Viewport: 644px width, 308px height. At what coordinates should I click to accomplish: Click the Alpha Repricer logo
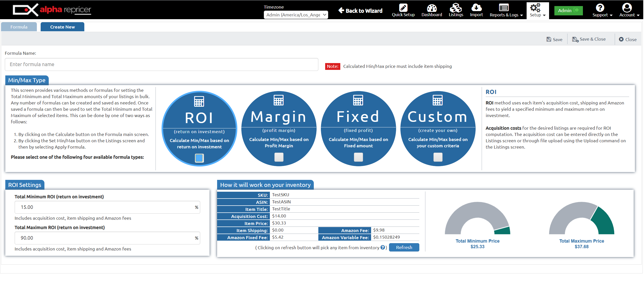(x=52, y=10)
